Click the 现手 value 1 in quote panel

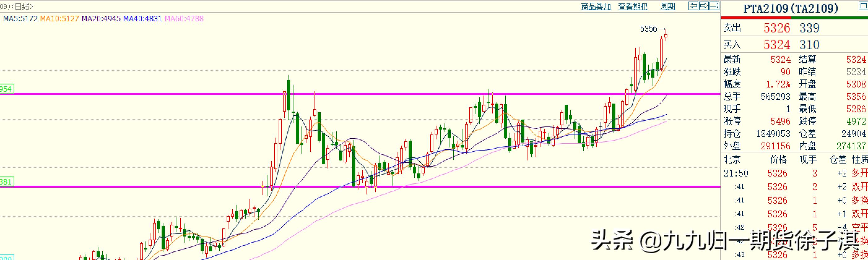pos(788,109)
